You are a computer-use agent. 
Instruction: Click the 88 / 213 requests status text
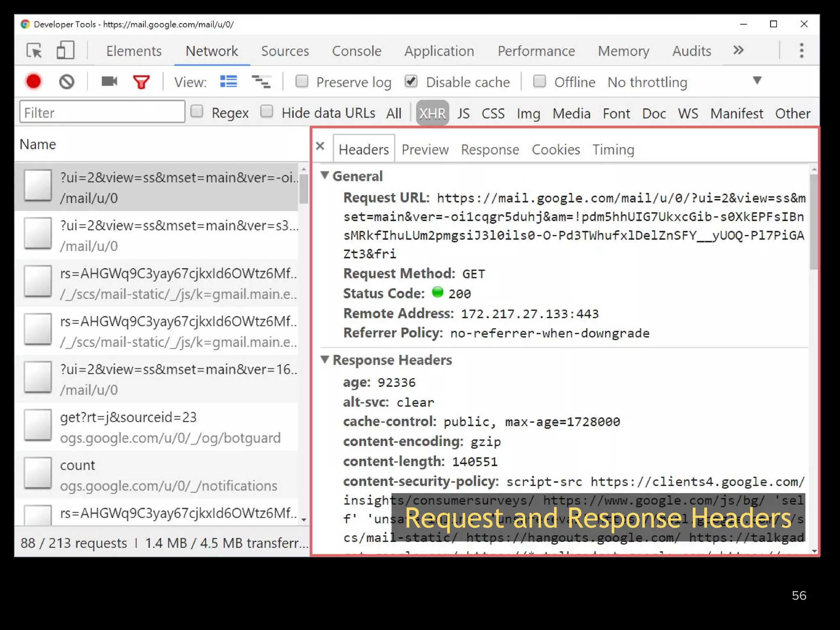coord(74,543)
